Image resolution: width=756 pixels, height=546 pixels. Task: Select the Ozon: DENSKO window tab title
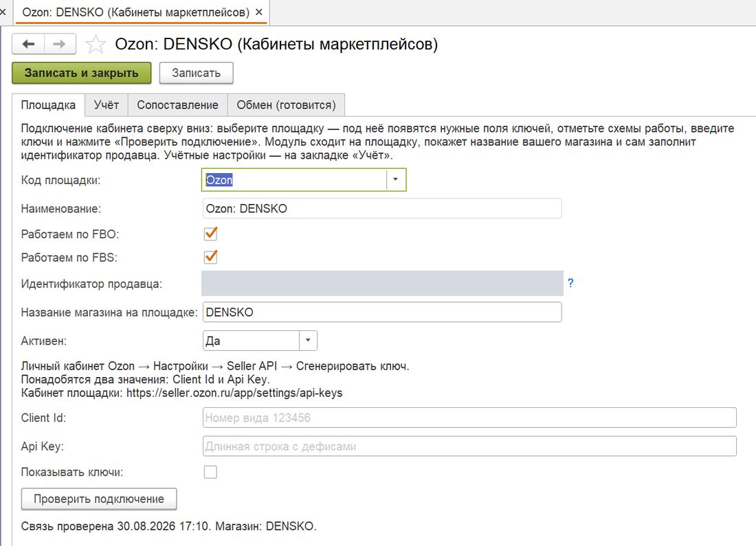tap(135, 12)
